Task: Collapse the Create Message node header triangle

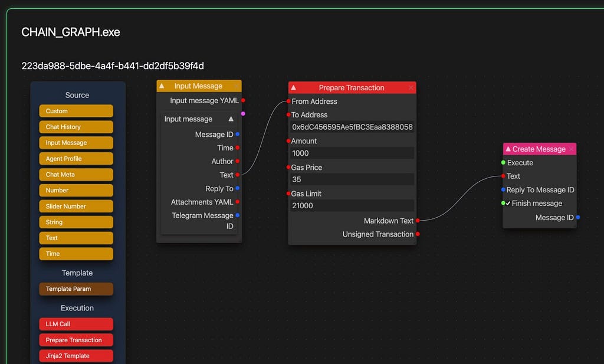Action: tap(508, 149)
